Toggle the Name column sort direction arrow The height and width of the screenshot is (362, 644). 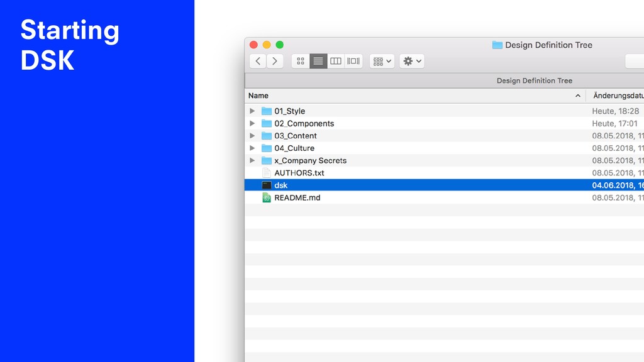(578, 96)
